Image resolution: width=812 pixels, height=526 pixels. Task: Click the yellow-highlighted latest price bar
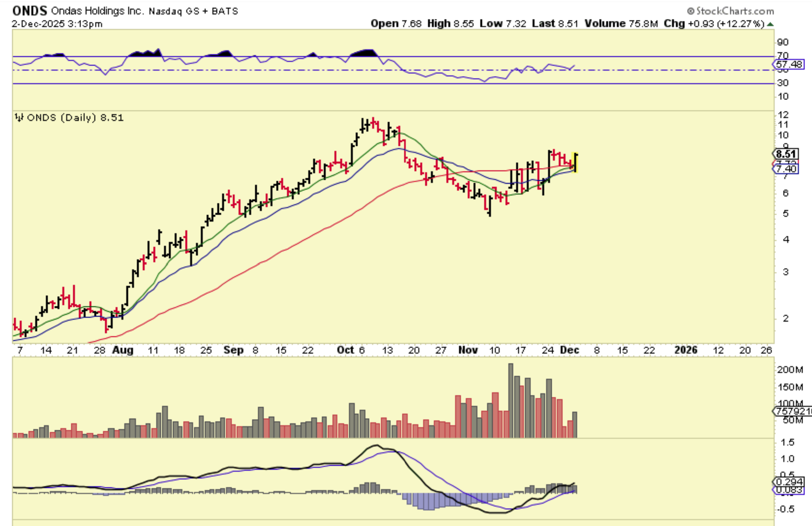coord(575,162)
